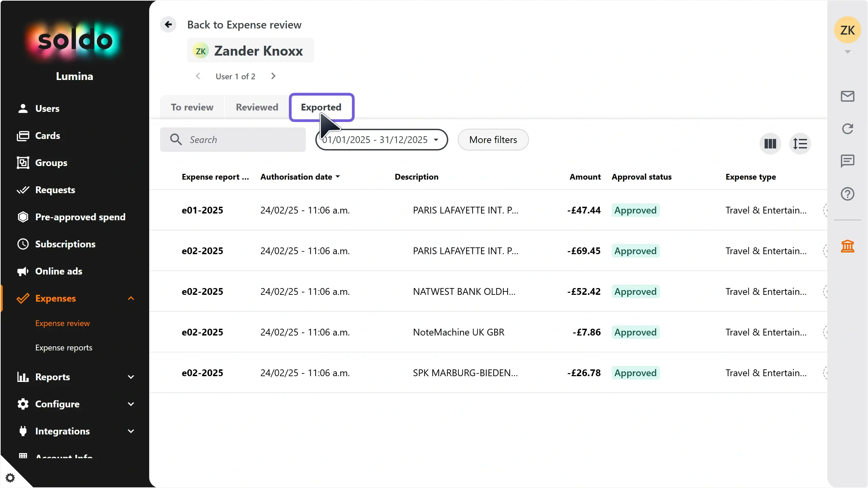Open the column chooser icon
The height and width of the screenshot is (488, 868).
coord(770,144)
